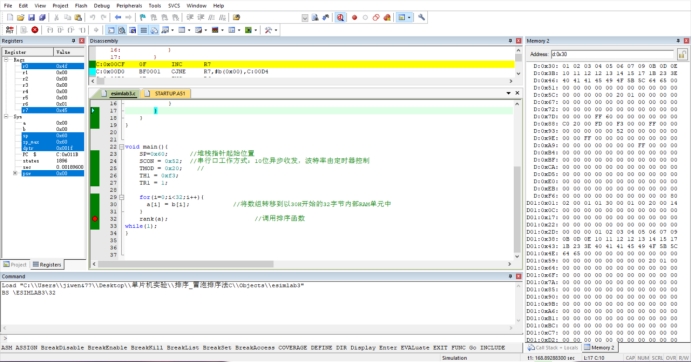Open the System Viewer dropdown arrow
Viewport: 692px width, 362px height.
256,30
